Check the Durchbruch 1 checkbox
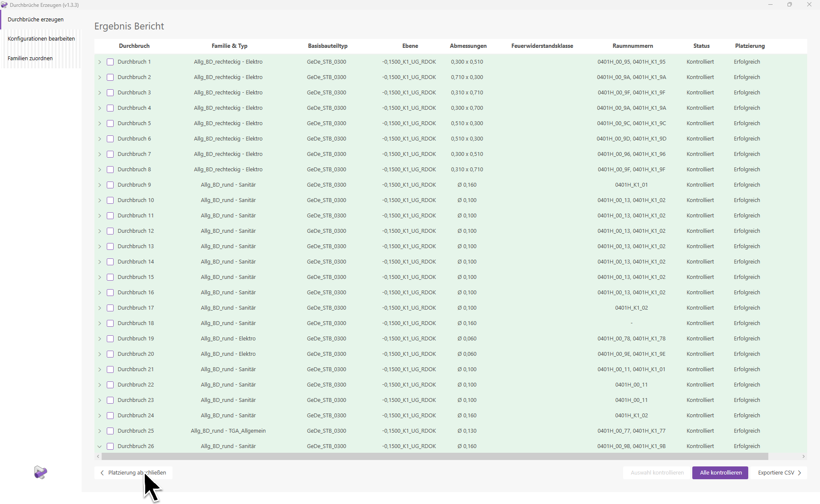Viewport: 820px width, 504px height. 110,62
